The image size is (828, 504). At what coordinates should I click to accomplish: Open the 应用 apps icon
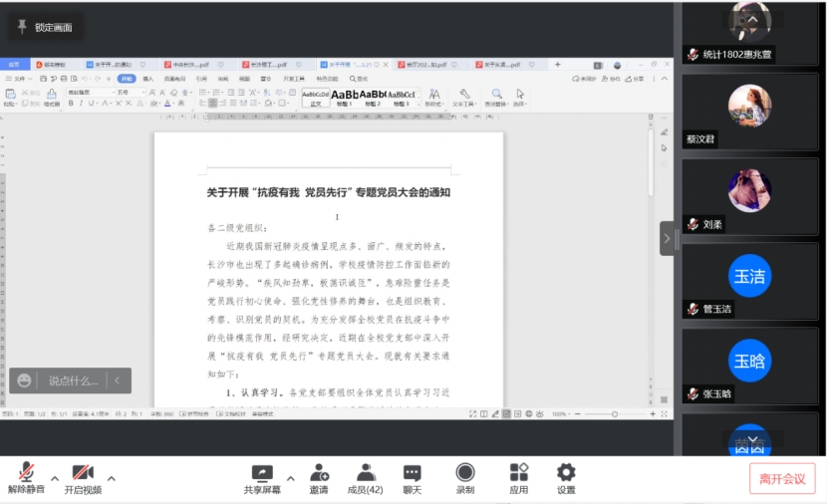[518, 473]
